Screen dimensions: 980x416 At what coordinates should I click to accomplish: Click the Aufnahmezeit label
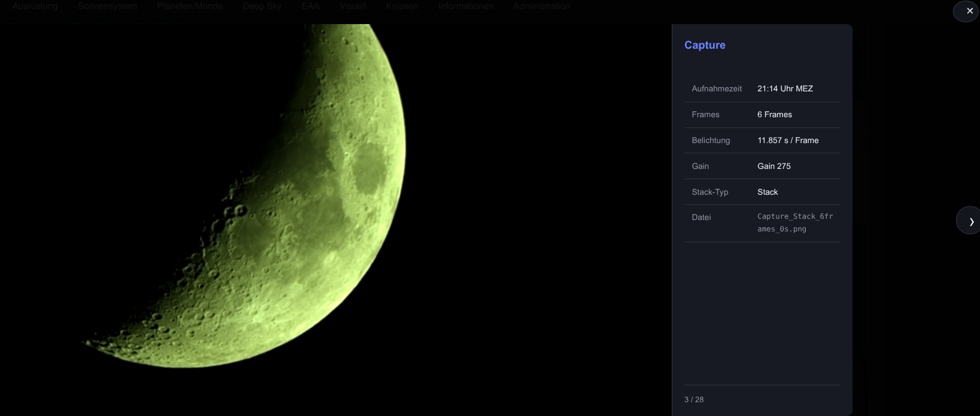[717, 88]
